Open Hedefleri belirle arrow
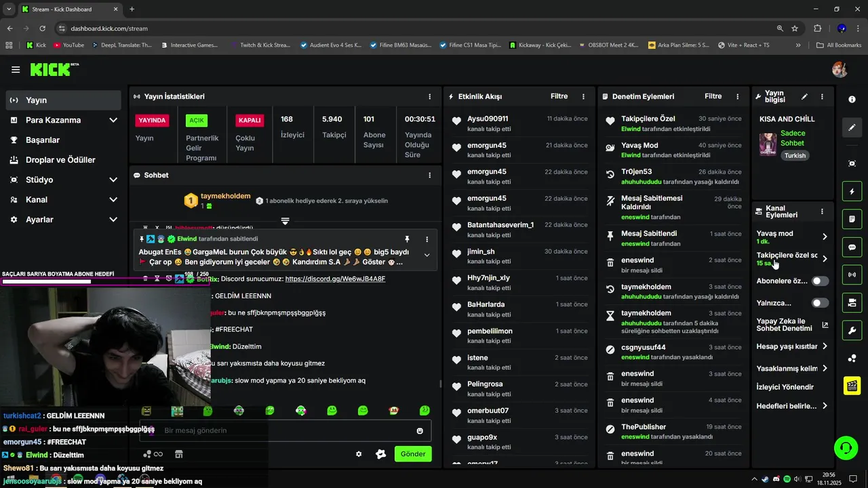 pyautogui.click(x=825, y=406)
